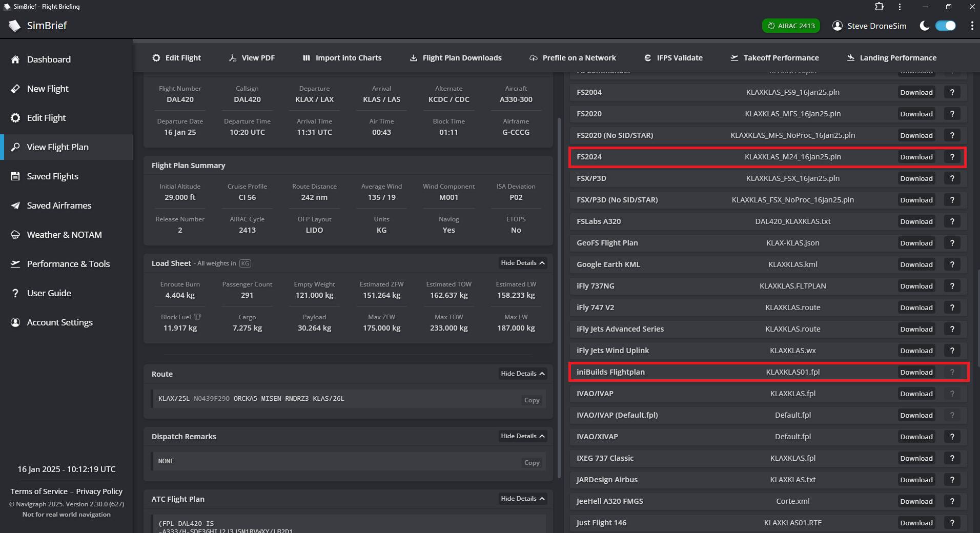Open help for IXEG 737 Classic
This screenshot has height=533, width=980.
(952, 458)
